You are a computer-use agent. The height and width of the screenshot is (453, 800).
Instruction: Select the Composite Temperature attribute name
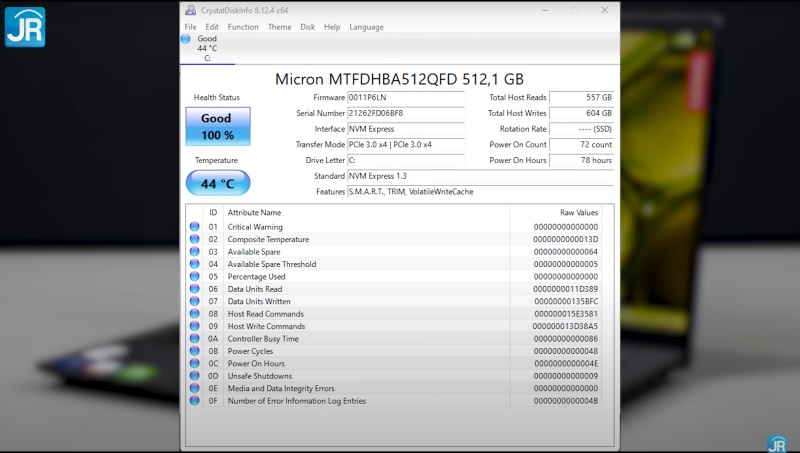[268, 239]
